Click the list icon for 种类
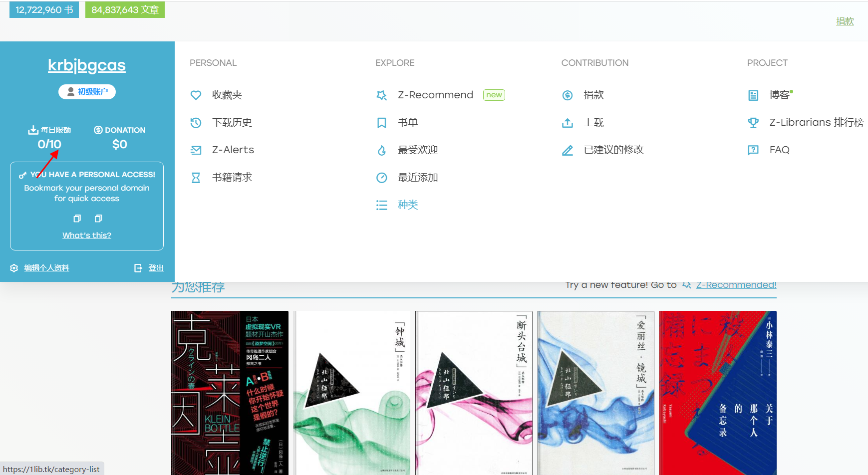This screenshot has height=475, width=868. pyautogui.click(x=382, y=205)
